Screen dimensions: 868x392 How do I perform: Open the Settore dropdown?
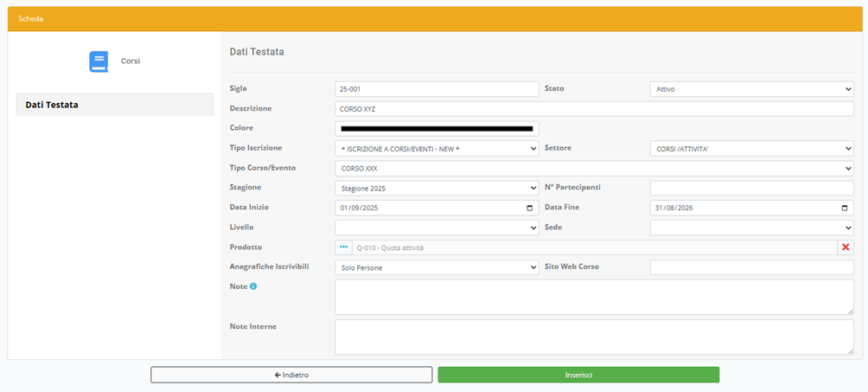tap(750, 148)
